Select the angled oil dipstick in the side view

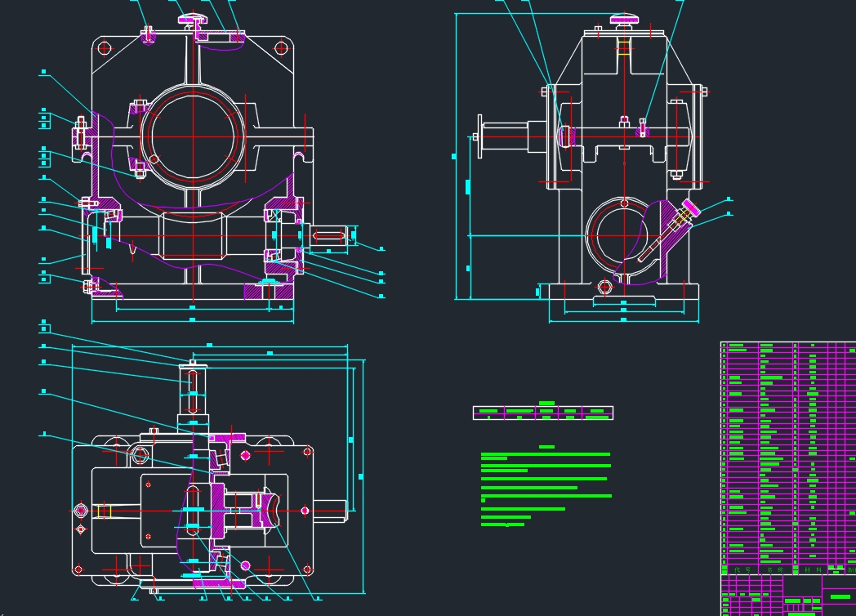point(667,231)
